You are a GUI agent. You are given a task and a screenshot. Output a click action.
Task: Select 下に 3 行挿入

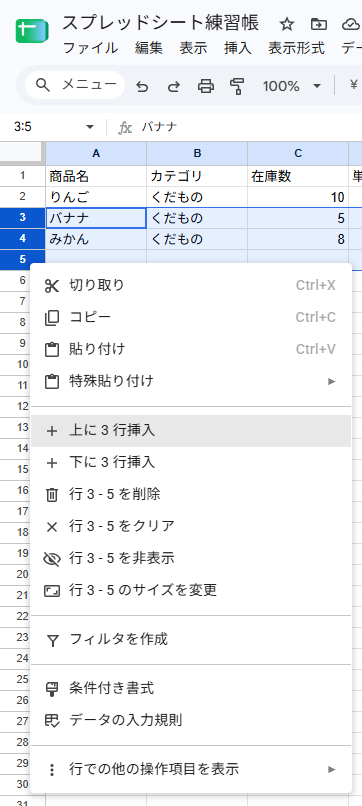click(x=191, y=463)
